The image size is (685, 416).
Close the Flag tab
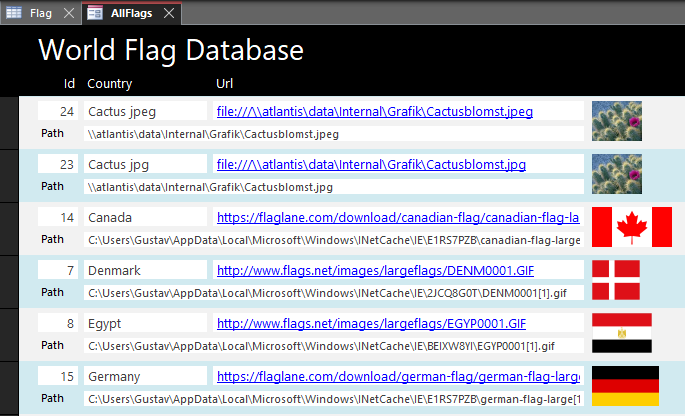click(69, 13)
